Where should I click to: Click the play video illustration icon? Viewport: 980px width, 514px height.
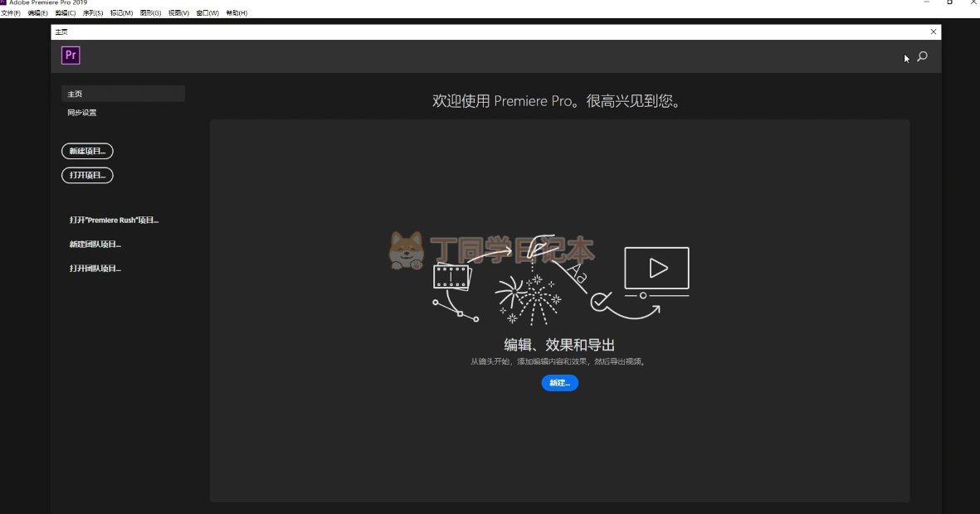[x=656, y=269]
